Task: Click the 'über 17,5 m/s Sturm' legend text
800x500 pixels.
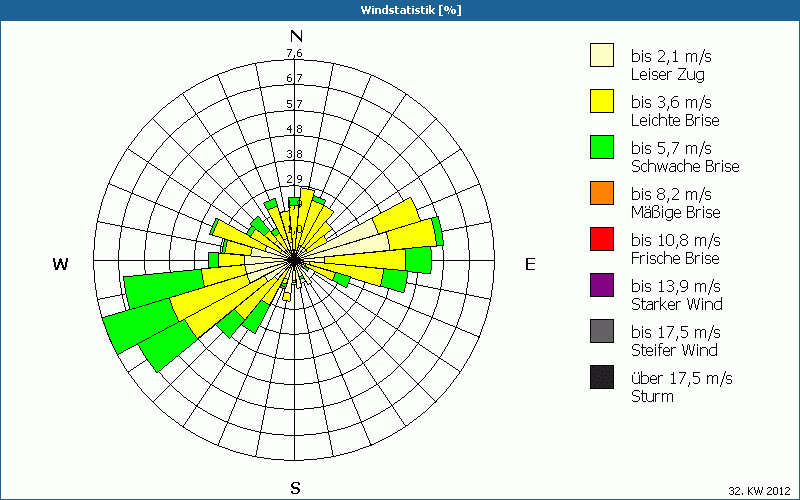Action: point(682,387)
